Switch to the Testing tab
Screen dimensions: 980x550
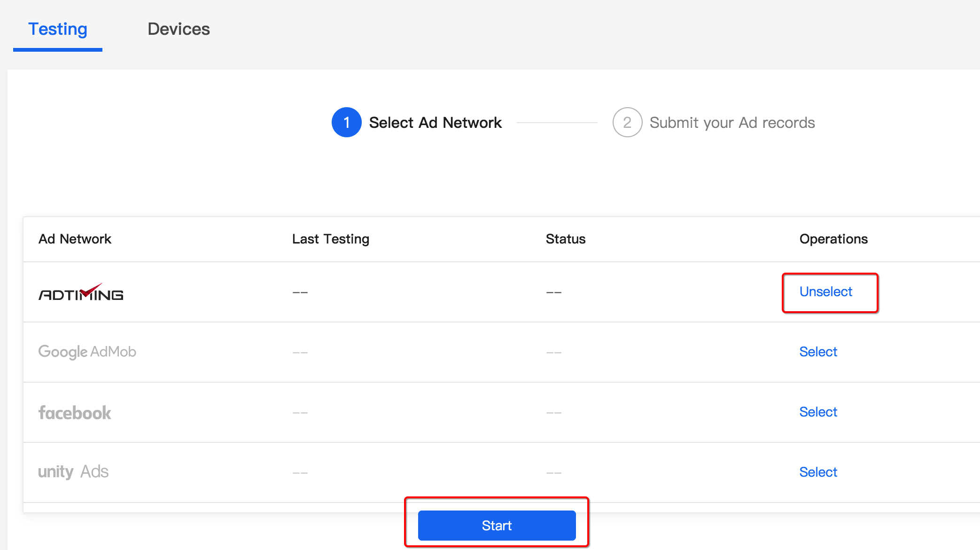click(x=57, y=29)
